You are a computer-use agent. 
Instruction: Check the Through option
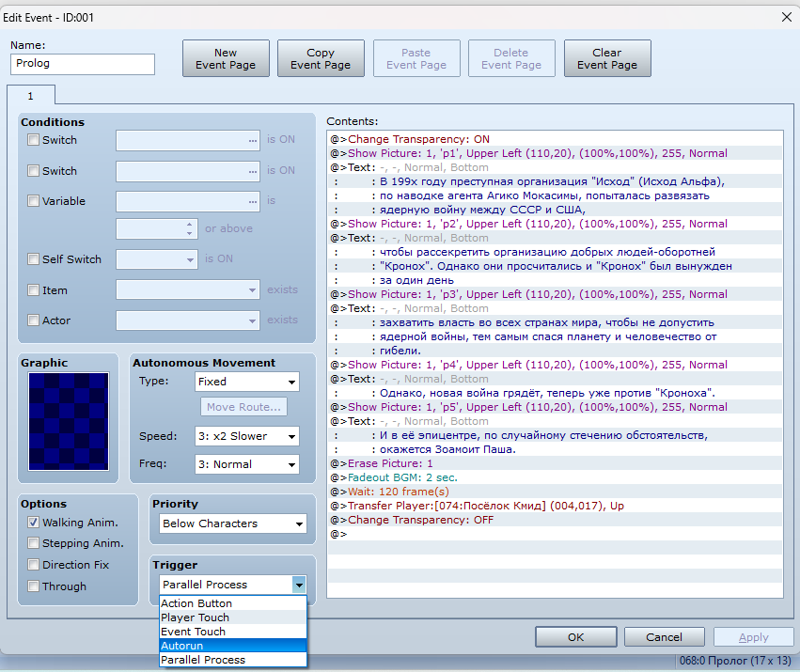coord(33,586)
